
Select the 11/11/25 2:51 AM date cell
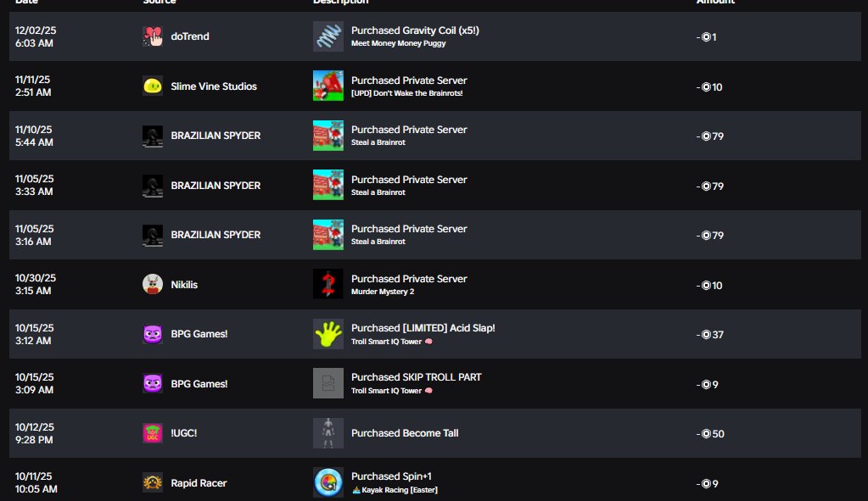pos(33,86)
